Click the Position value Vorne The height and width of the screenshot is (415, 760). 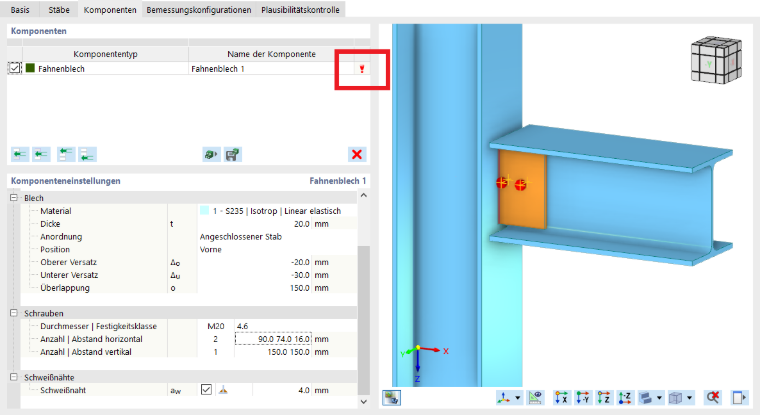click(210, 249)
